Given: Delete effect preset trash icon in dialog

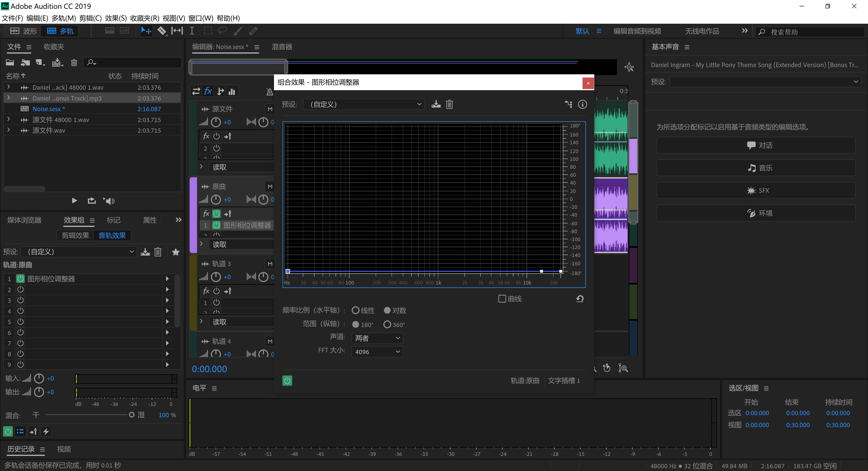Looking at the screenshot, I should pos(449,104).
